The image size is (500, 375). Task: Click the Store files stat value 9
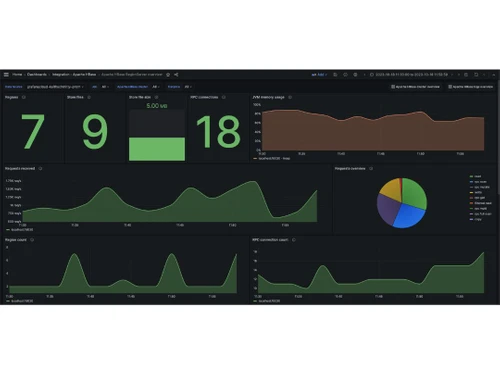pos(95,131)
